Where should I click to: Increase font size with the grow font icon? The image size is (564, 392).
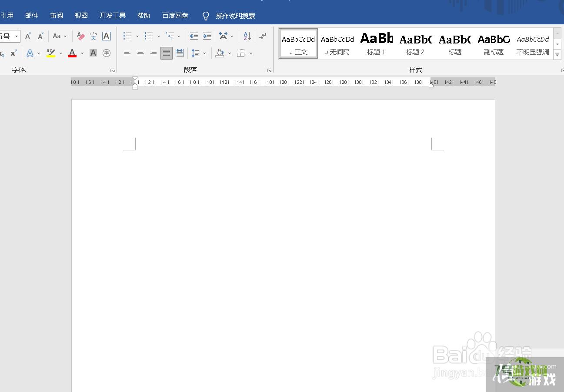pos(28,36)
